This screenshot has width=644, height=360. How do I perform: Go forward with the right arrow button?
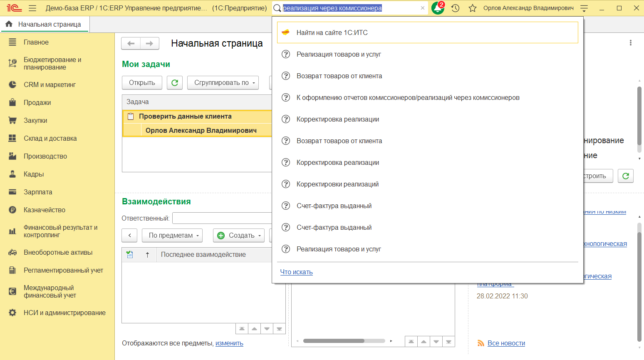coord(150,43)
